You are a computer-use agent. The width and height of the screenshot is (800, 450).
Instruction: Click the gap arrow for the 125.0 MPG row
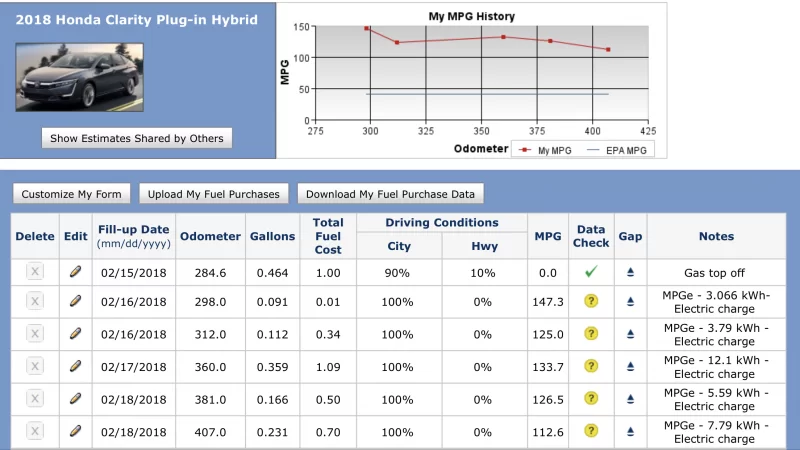[x=630, y=334]
